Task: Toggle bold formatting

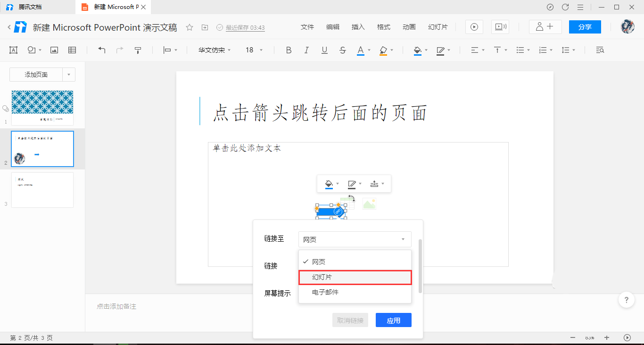Action: tap(289, 50)
